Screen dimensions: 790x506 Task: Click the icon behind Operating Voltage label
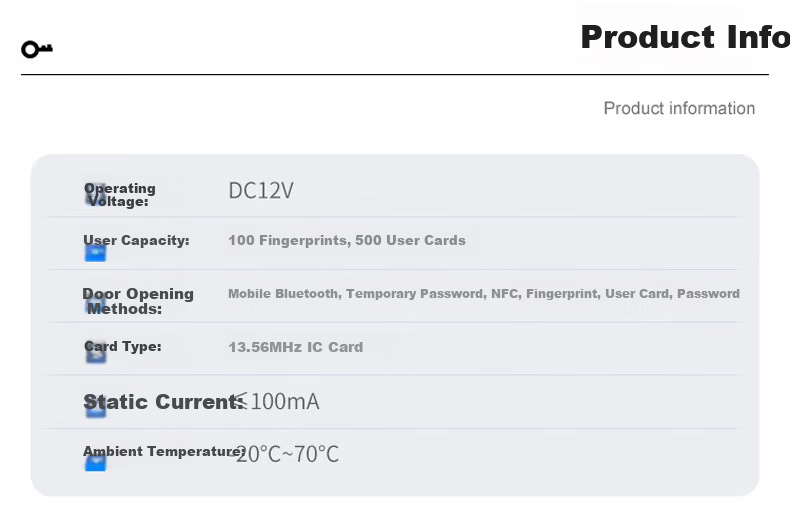pyautogui.click(x=95, y=195)
